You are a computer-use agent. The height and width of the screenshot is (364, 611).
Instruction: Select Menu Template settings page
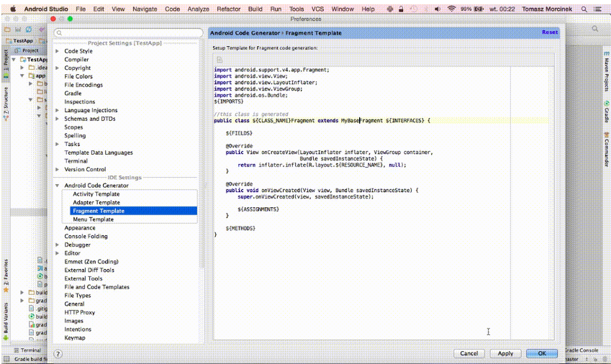tap(93, 219)
